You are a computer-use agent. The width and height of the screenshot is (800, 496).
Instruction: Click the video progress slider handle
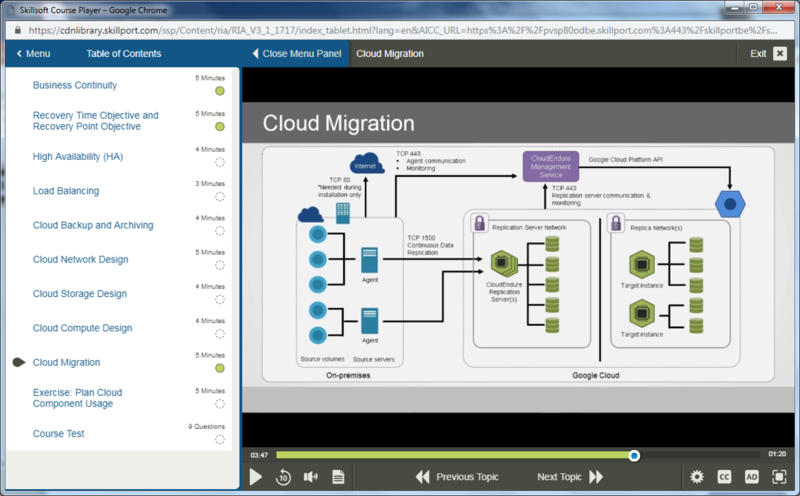point(634,456)
